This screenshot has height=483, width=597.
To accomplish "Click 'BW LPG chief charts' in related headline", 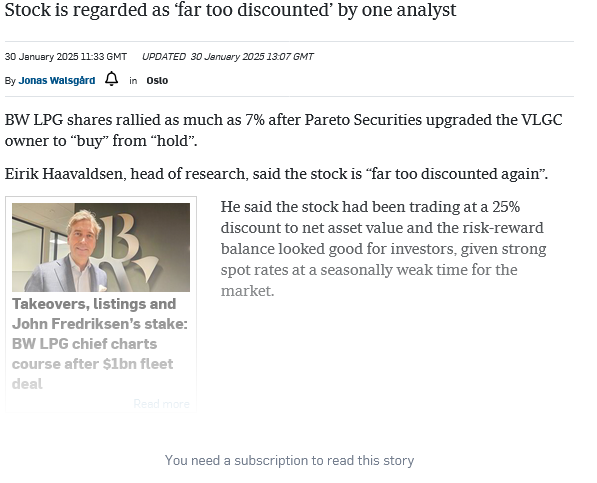I will [x=84, y=344].
